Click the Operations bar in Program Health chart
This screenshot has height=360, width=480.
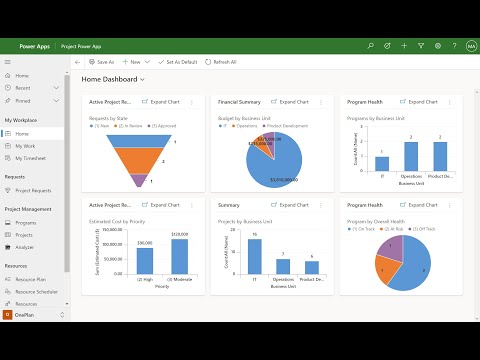click(411, 156)
